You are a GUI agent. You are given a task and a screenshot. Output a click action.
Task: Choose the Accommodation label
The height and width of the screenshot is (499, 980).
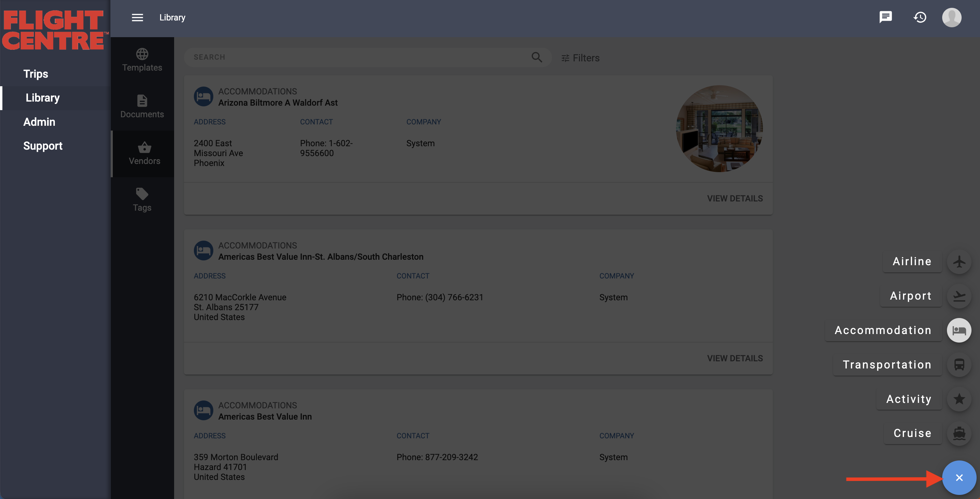(x=883, y=330)
